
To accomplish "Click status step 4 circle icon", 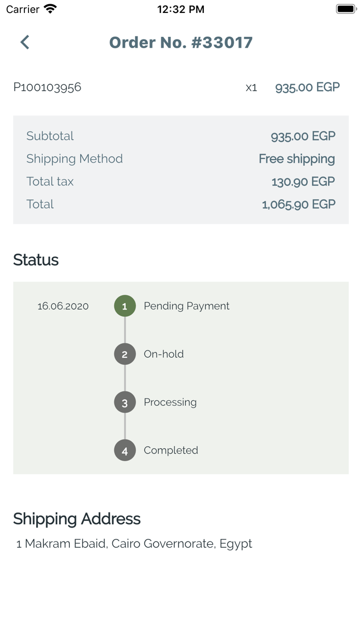I will pos(125,450).
